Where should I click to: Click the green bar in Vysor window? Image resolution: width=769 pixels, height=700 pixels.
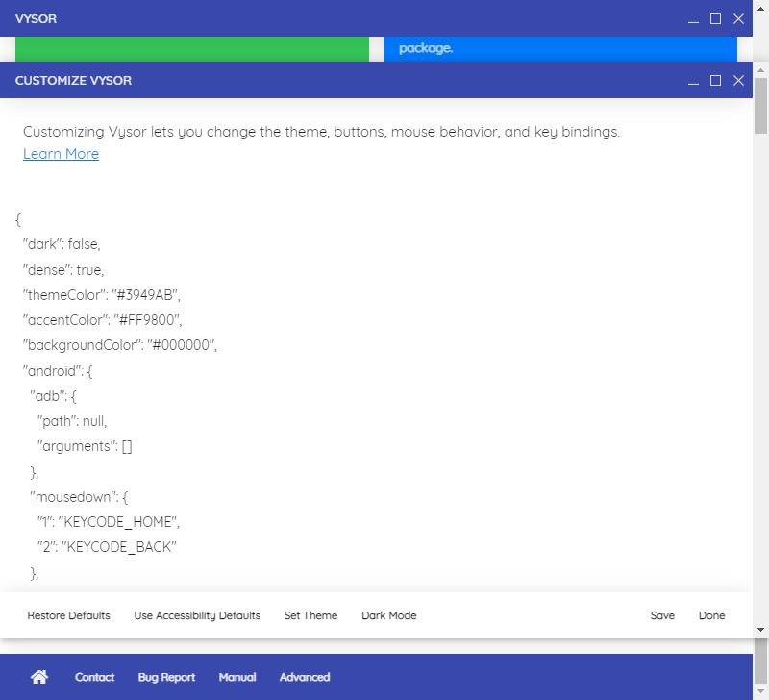tap(192, 49)
